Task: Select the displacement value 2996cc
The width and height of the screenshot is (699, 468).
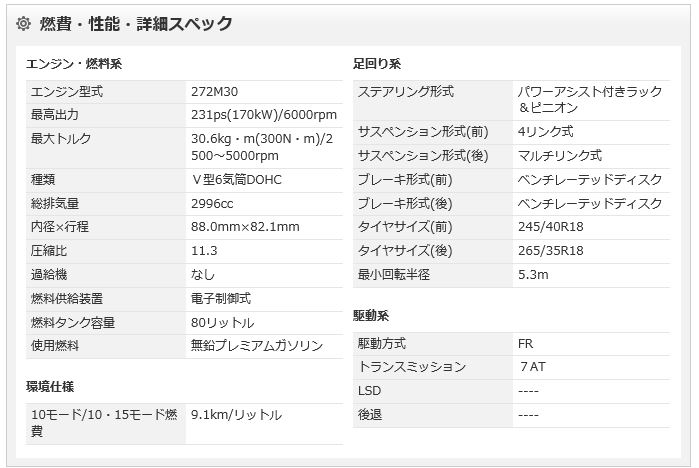Action: (212, 204)
